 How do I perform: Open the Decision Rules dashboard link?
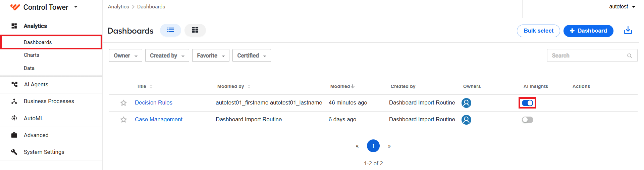click(x=154, y=103)
